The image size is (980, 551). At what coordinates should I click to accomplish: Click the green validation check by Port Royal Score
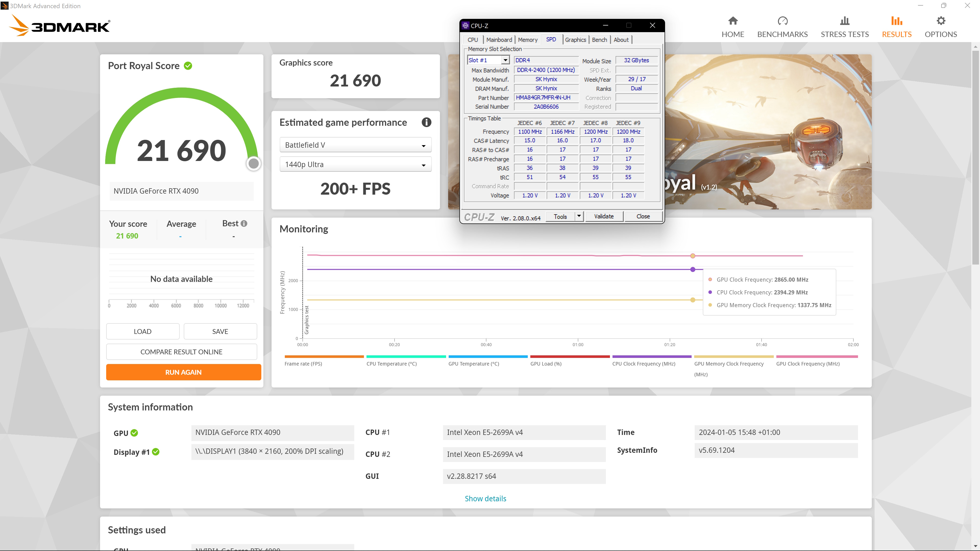pyautogui.click(x=188, y=66)
